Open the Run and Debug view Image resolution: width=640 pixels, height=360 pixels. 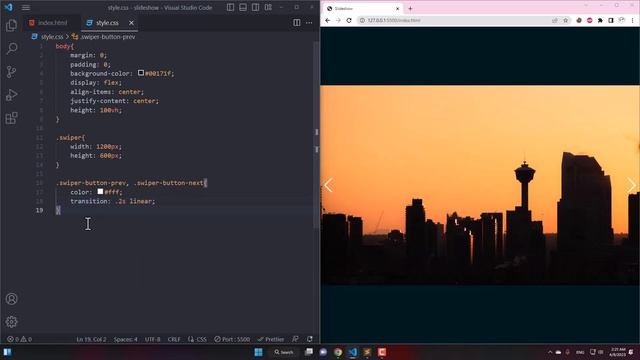[x=11, y=95]
